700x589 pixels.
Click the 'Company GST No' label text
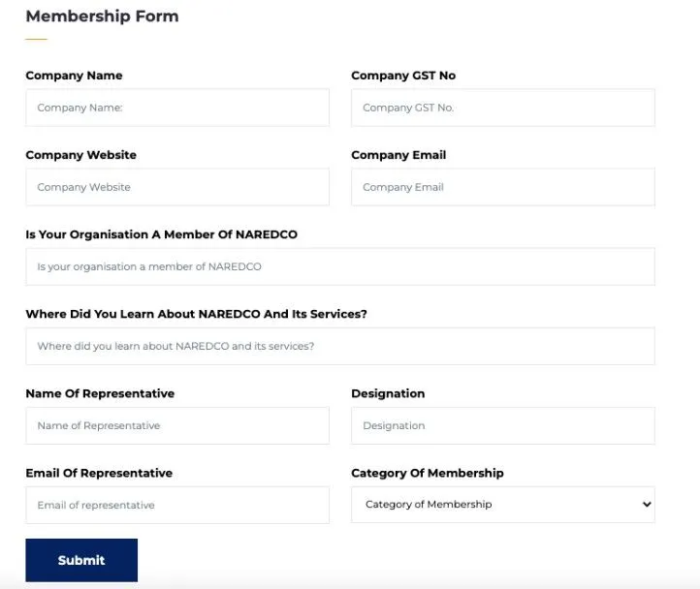click(x=403, y=76)
